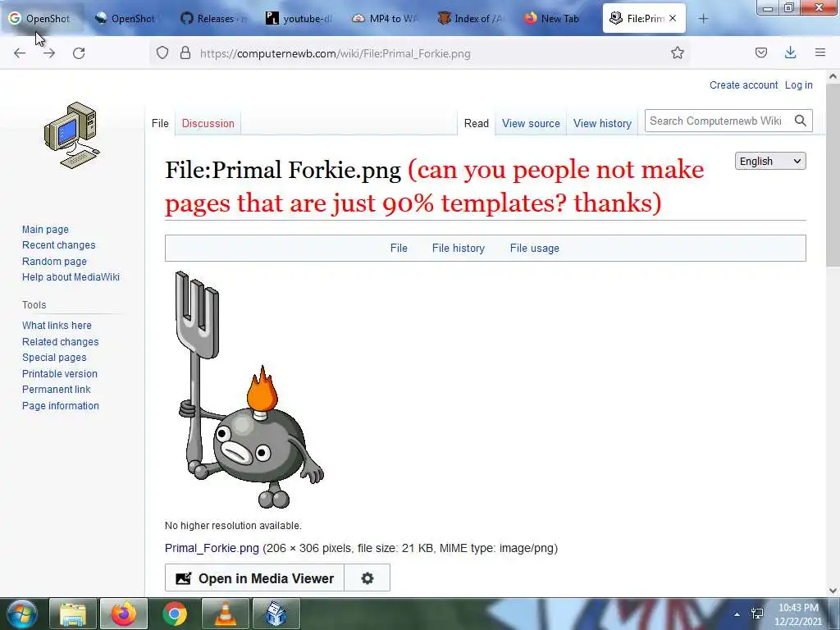
Task: Go back using the browser back arrow
Action: coord(20,53)
